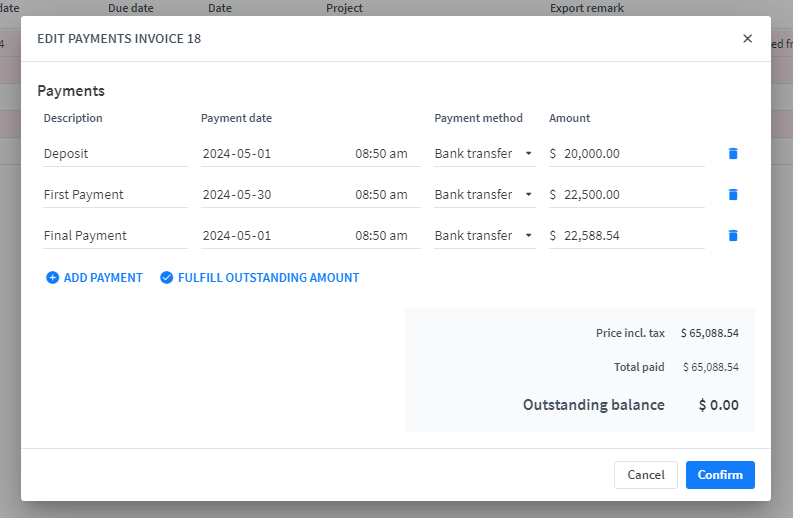Edit the Deposit payment time 08:50 am
Screen dimensions: 793x518
tap(381, 153)
